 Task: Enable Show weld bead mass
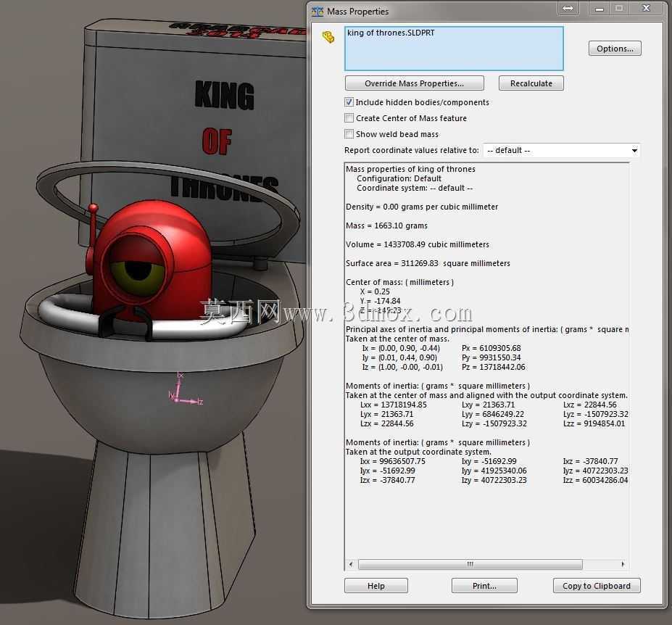(349, 133)
